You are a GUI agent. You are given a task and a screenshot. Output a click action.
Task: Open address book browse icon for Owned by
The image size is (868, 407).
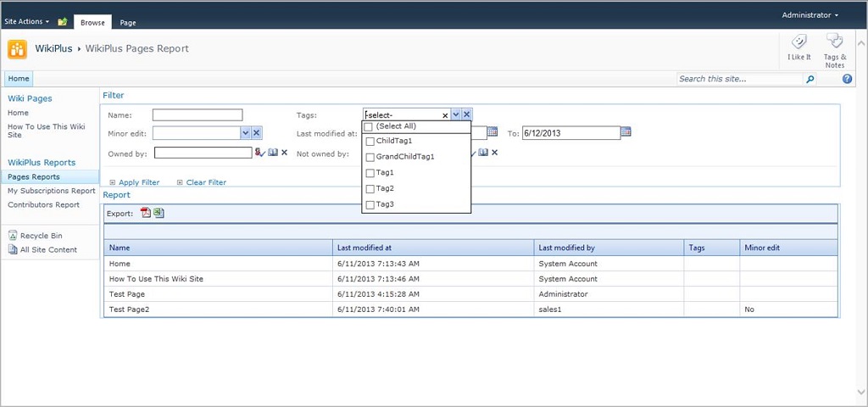272,153
